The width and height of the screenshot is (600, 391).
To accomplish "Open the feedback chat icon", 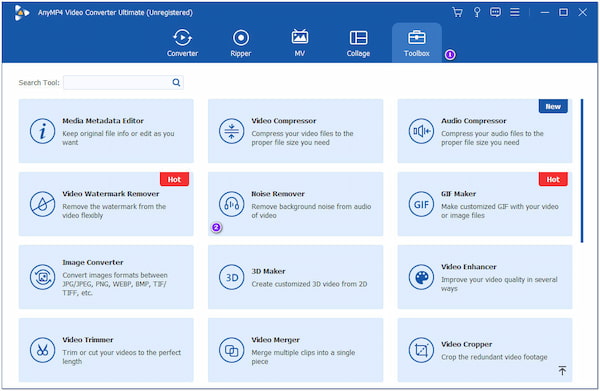I will click(x=496, y=12).
